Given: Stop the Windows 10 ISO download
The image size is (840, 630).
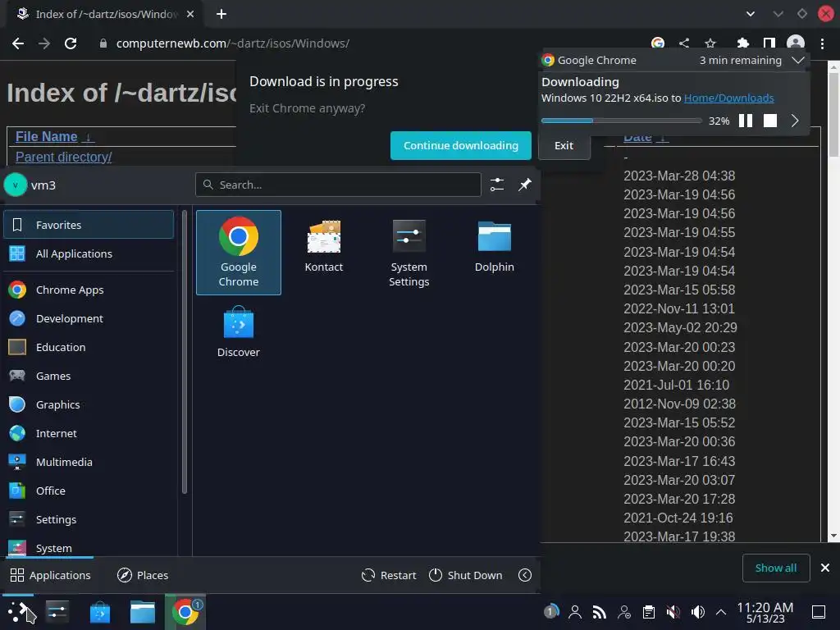Looking at the screenshot, I should pos(770,121).
